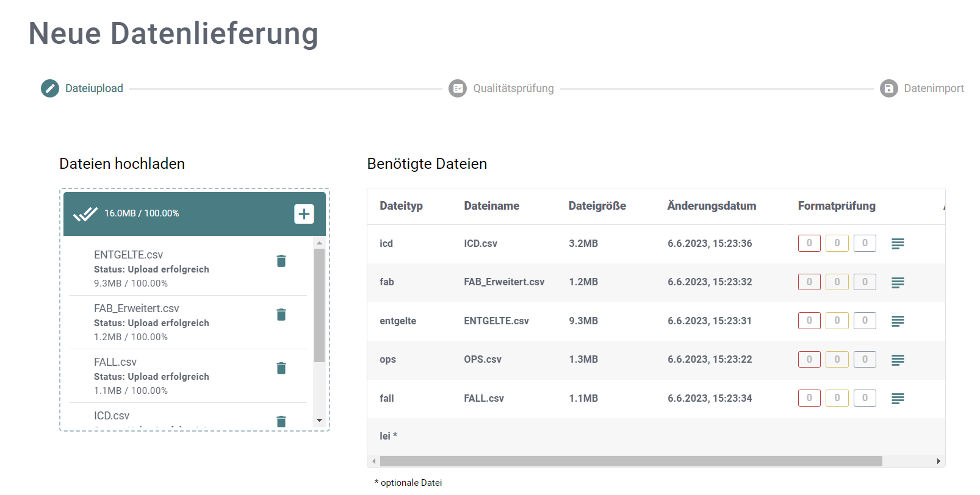The width and height of the screenshot is (980, 495).
Task: Delete the uploaded FALL.csv file
Action: (281, 368)
